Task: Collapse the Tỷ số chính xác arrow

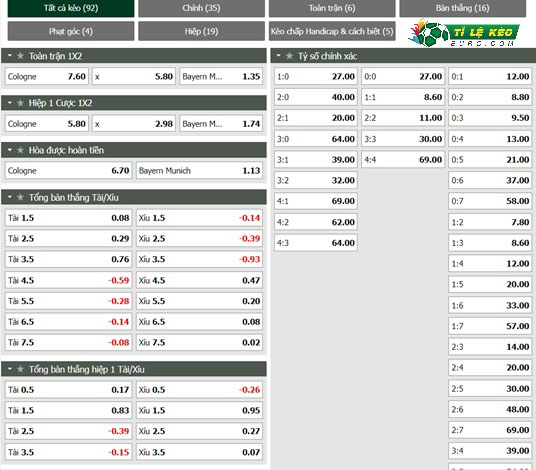Action: [x=279, y=55]
